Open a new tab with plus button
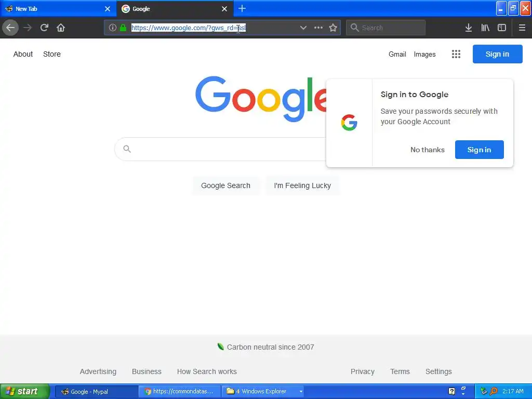 242,8
